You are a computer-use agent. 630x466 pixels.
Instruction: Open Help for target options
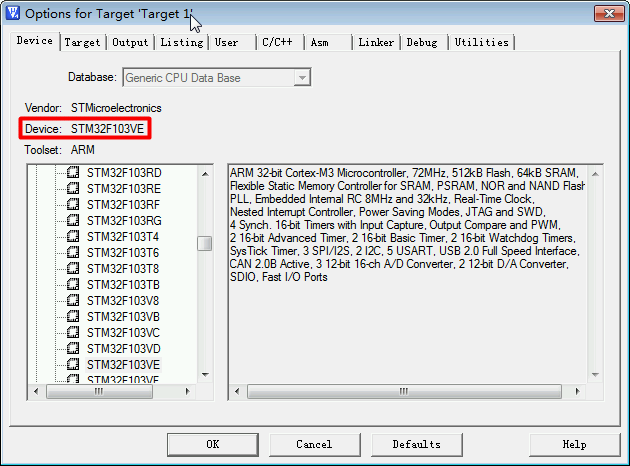(575, 444)
